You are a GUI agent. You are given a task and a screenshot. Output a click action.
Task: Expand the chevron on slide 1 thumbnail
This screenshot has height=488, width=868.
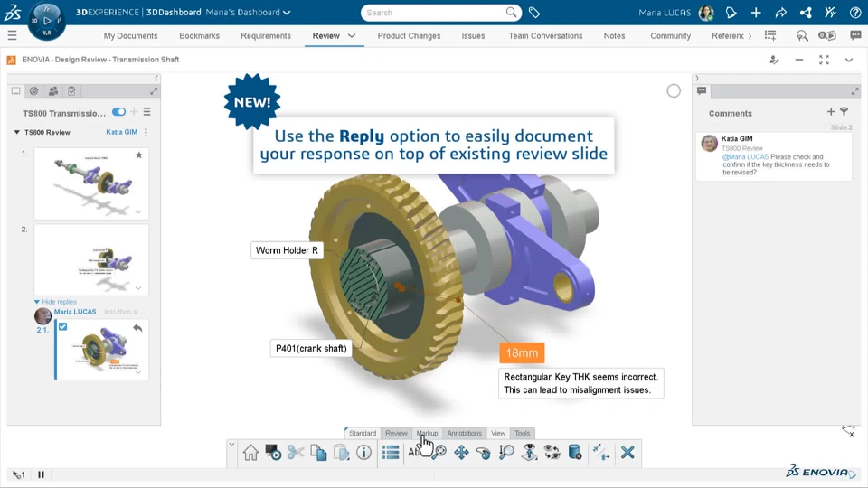click(138, 211)
